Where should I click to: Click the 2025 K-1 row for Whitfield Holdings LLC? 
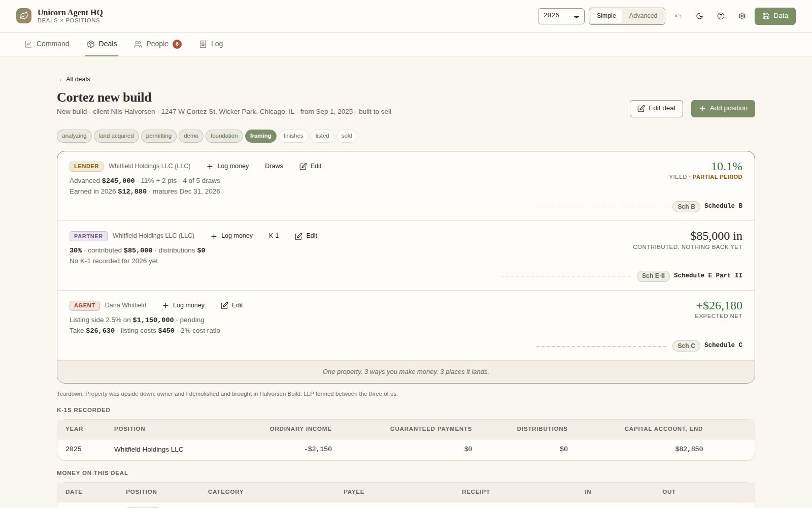pyautogui.click(x=405, y=450)
